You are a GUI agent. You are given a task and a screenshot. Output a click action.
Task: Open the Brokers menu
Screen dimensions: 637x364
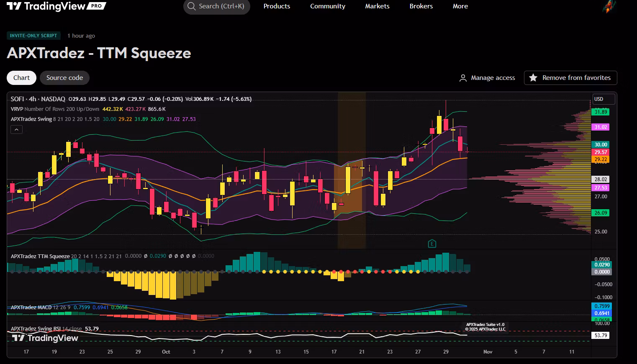[421, 6]
